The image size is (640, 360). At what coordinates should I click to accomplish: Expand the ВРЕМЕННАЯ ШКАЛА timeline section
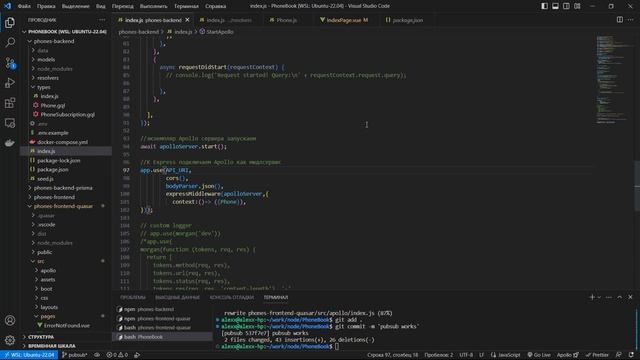point(51,346)
